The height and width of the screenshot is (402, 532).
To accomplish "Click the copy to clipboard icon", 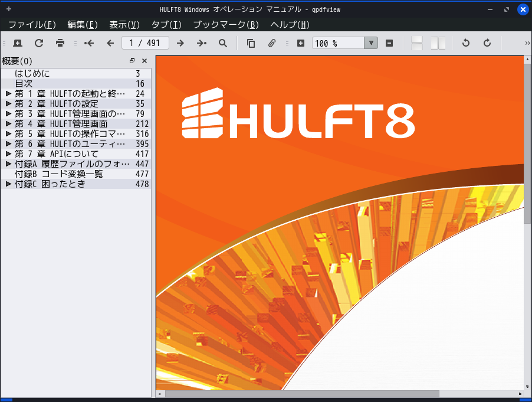I will point(251,43).
